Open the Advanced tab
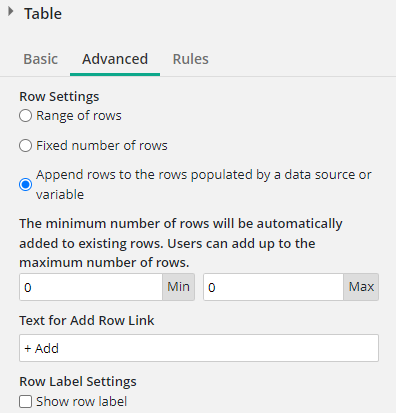This screenshot has height=413, width=396. (115, 59)
